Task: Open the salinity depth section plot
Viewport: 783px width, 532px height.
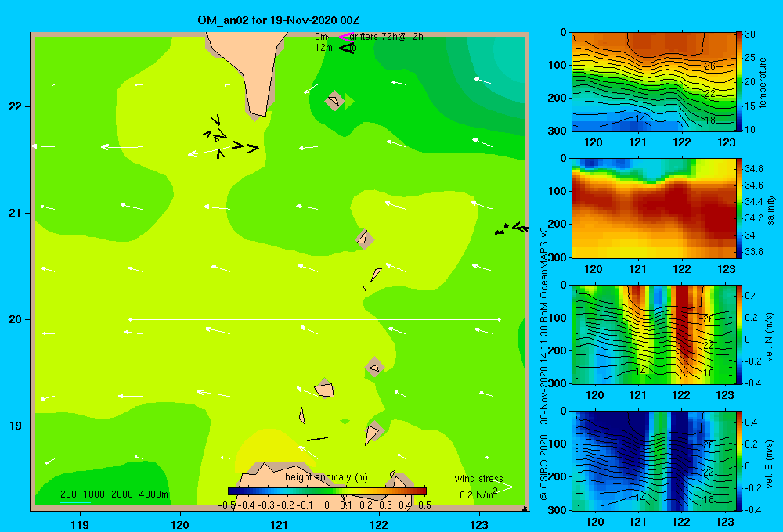Action: 653,208
